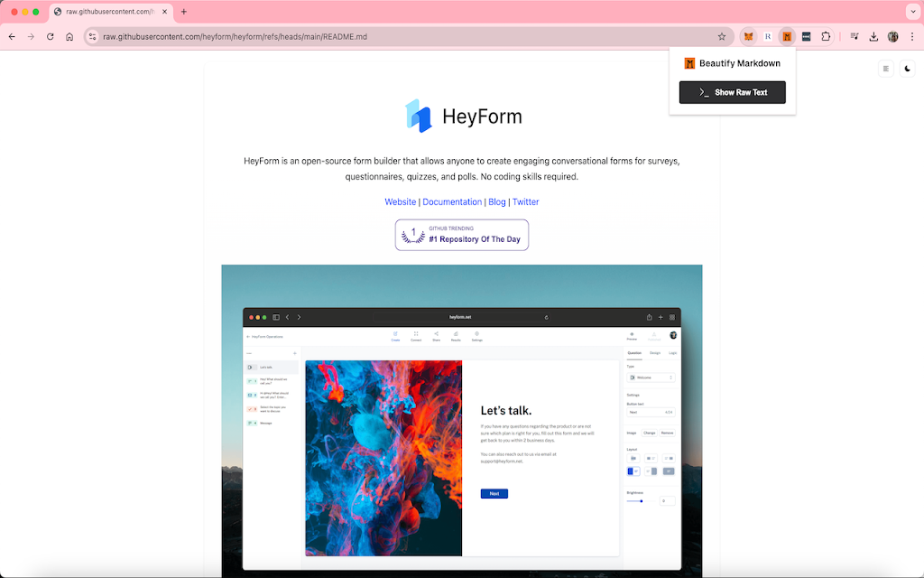Open the Twitter link
This screenshot has width=924, height=578.
point(526,201)
